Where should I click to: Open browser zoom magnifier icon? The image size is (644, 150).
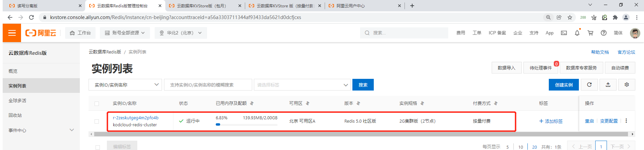(548, 17)
